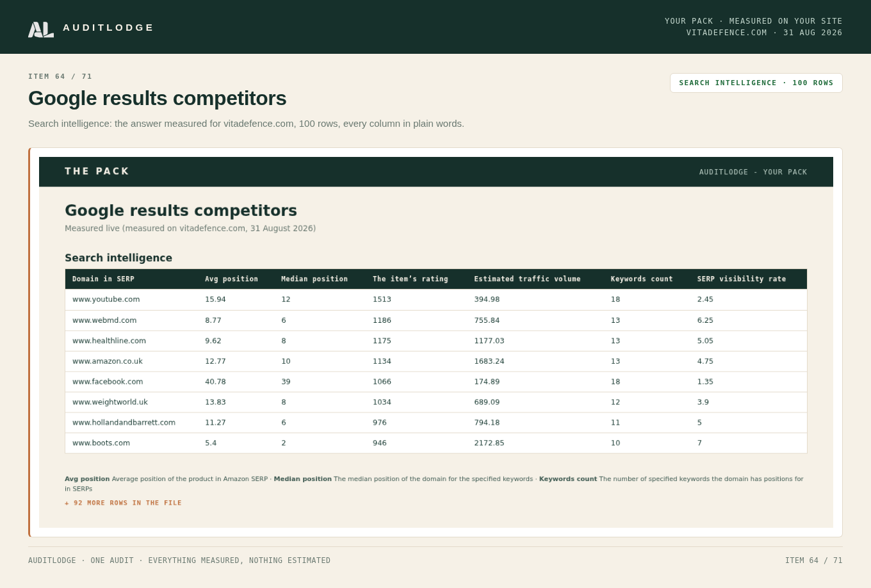
Task: Click the 2172.85 traffic volume value
Action: tap(489, 443)
